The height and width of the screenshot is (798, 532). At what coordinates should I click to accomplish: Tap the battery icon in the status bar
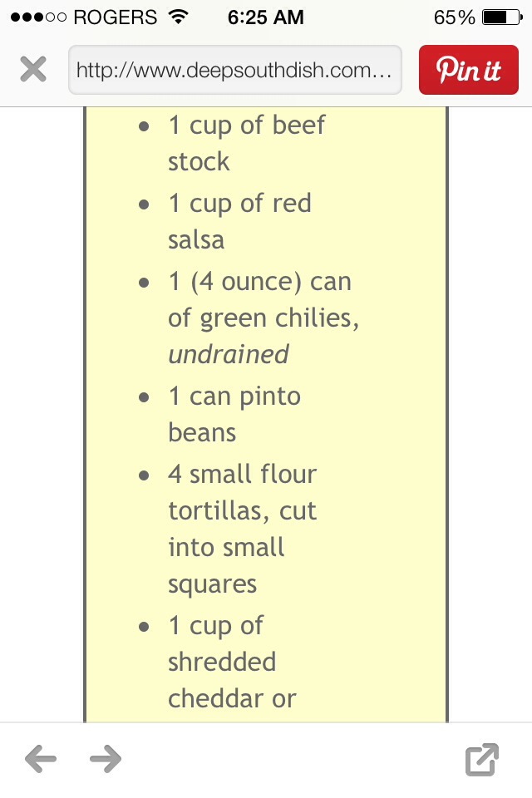pyautogui.click(x=502, y=17)
